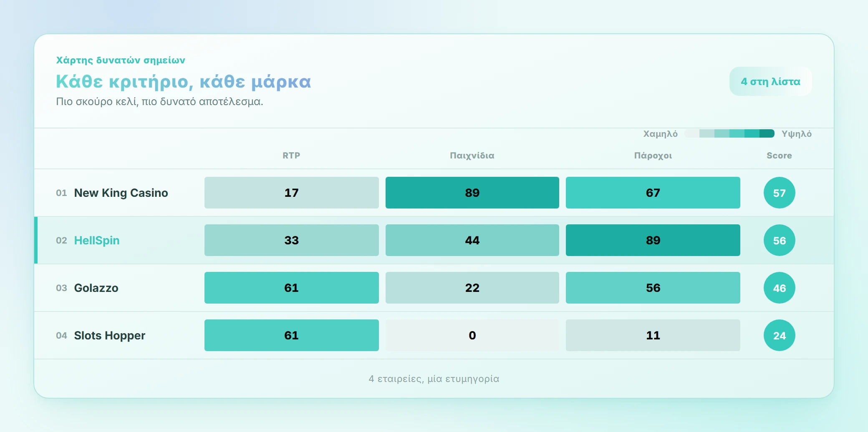Click HellSpin Παιχνίδια cell 44
The width and height of the screenshot is (868, 432).
(x=472, y=240)
